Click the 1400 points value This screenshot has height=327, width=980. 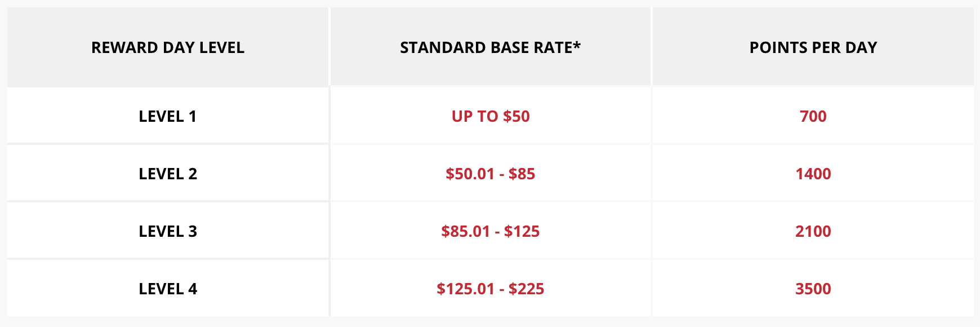tap(813, 174)
